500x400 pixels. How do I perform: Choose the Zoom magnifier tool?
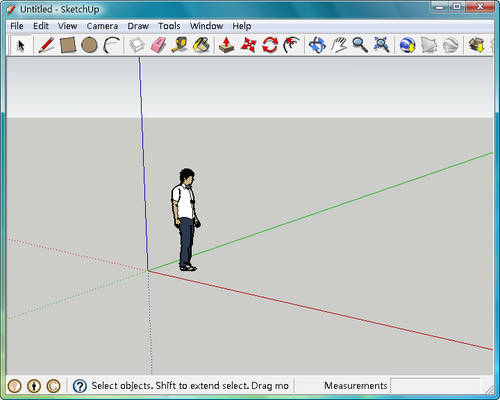(x=360, y=45)
